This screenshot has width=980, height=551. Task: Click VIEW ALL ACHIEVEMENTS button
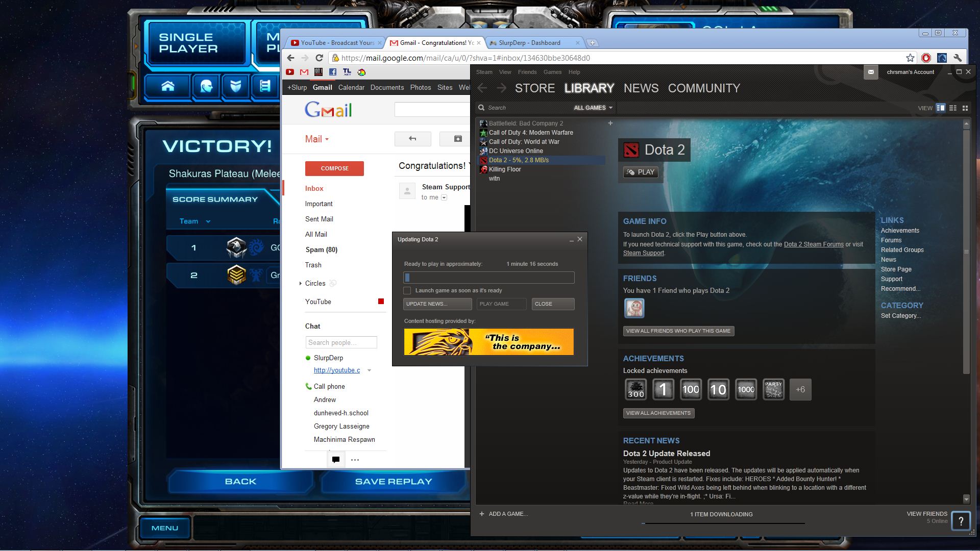pos(658,413)
